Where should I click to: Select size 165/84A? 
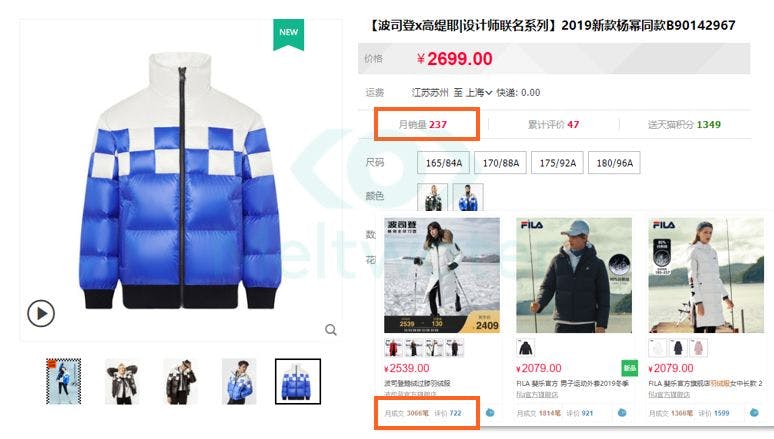(x=444, y=163)
